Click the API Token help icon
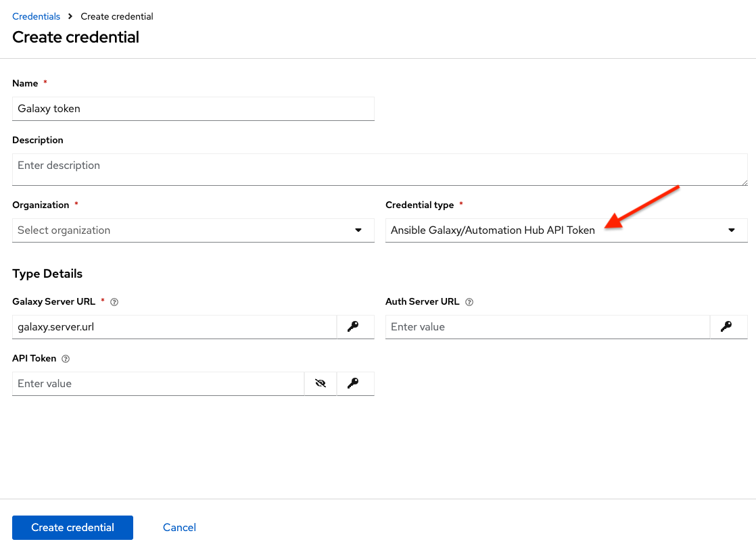The width and height of the screenshot is (756, 550). [65, 359]
